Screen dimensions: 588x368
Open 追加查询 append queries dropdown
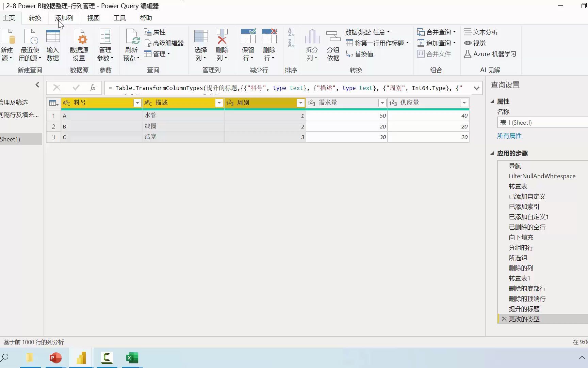[437, 43]
